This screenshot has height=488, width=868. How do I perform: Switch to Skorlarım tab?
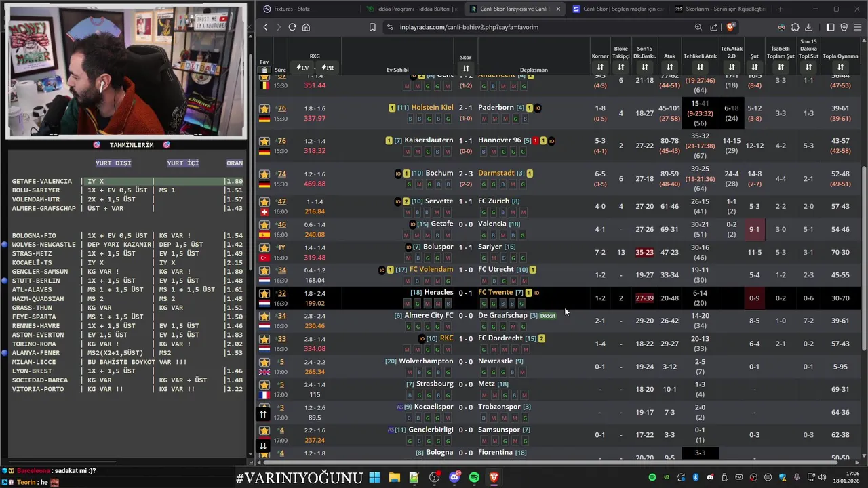coord(720,9)
